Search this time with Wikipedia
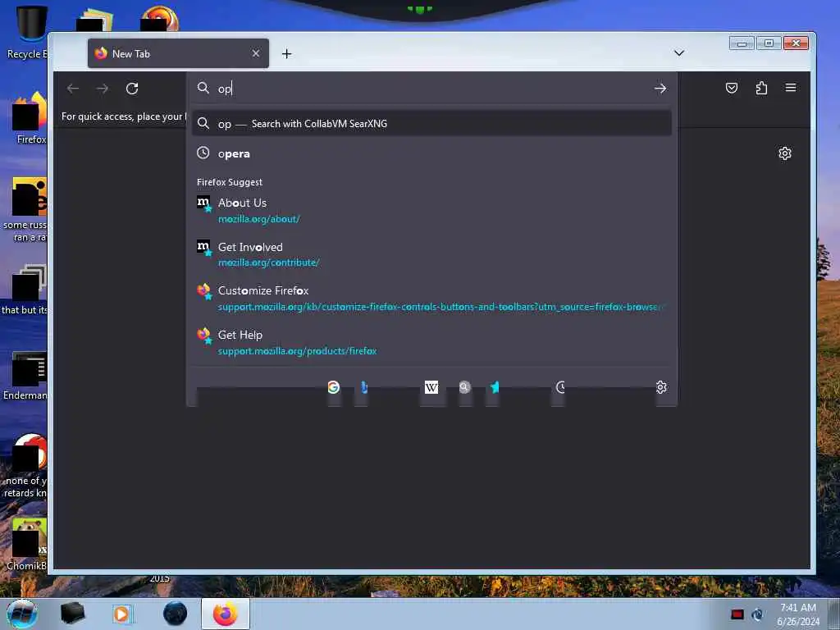Viewport: 840px width, 630px height. 431,387
